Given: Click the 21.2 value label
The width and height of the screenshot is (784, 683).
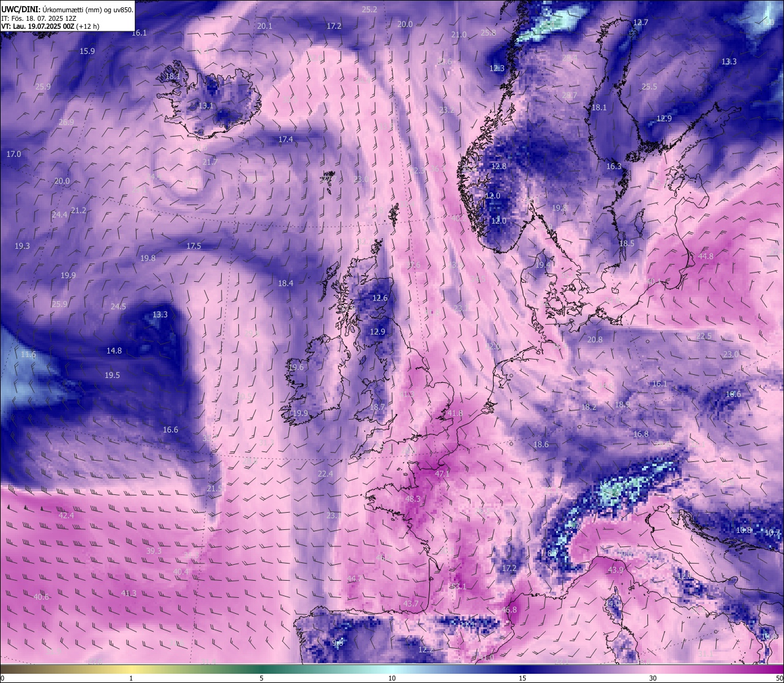Looking at the screenshot, I should (78, 211).
